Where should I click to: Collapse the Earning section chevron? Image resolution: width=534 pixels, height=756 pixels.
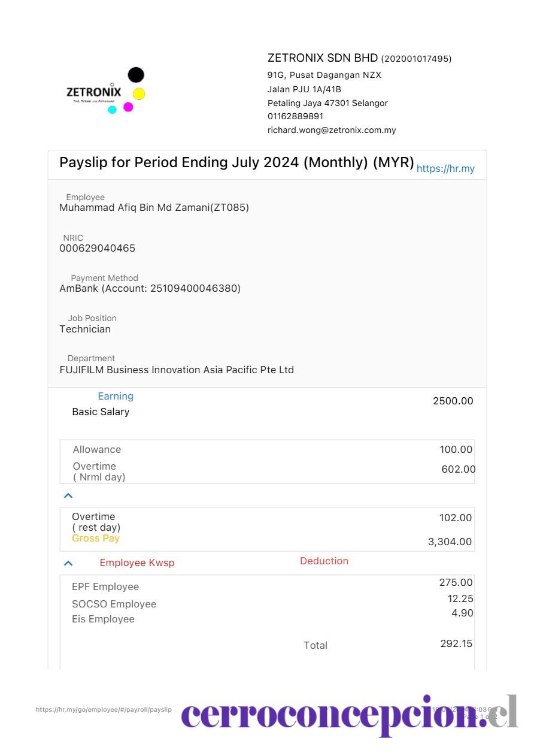click(x=68, y=495)
